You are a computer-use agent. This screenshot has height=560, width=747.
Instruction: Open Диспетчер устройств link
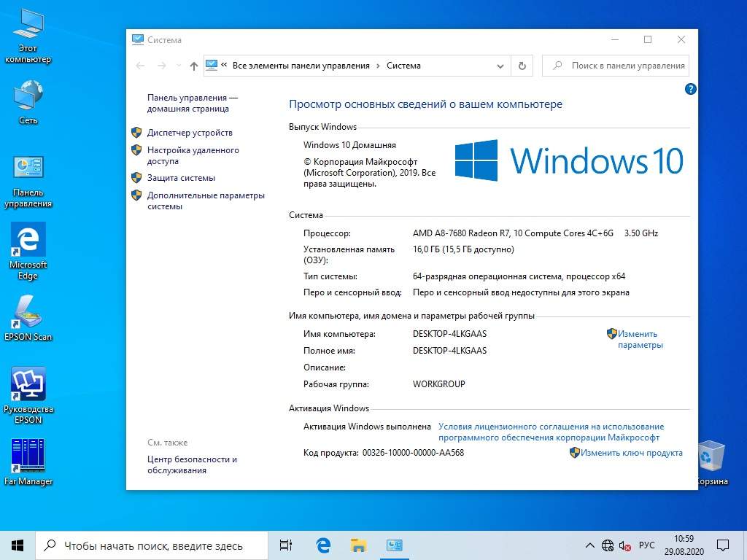click(x=190, y=133)
